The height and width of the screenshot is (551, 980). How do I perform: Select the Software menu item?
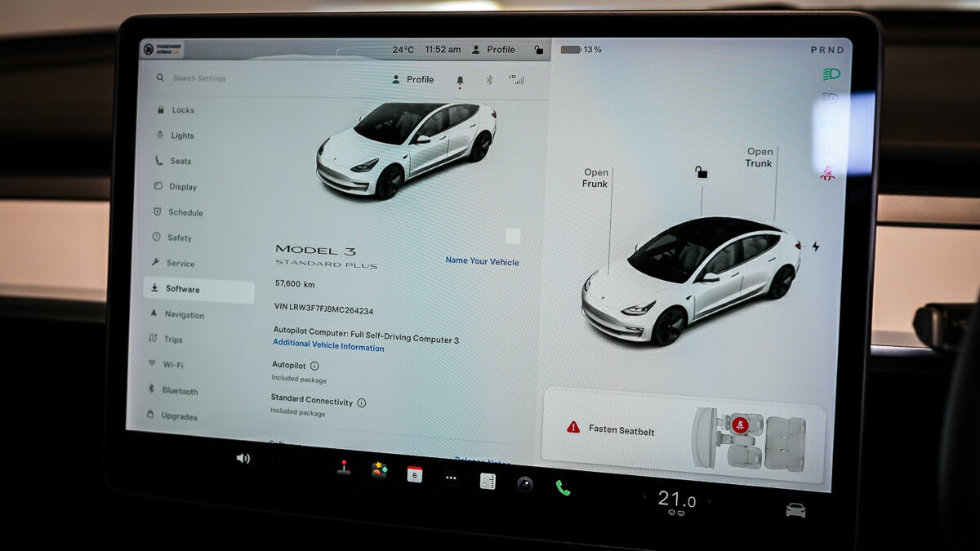click(x=198, y=289)
